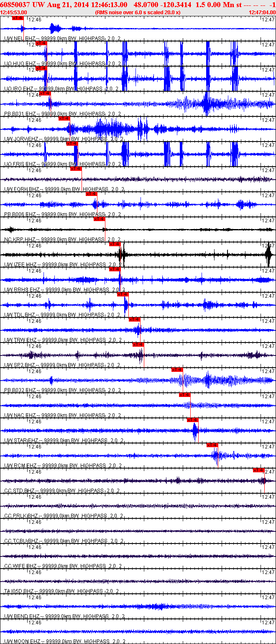Image resolution: width=276 pixels, height=644 pixels.
Task: Click the red pick flag on UO HUO trace
Action: 41,43
